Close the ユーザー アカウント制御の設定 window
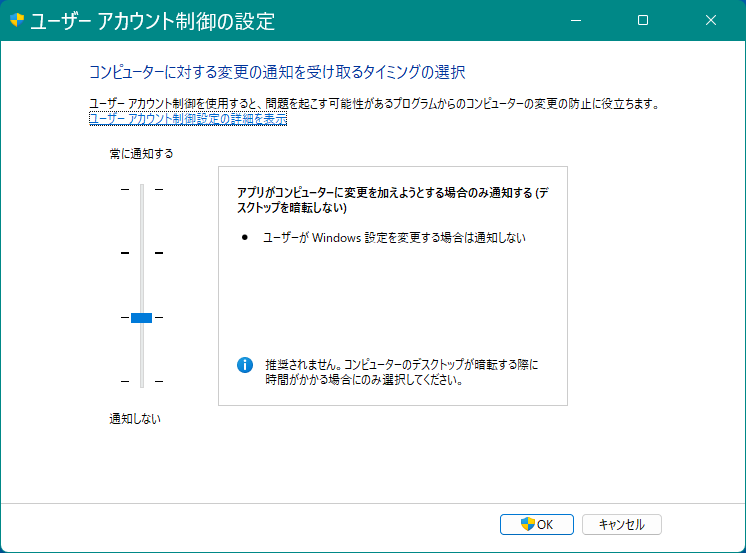746x553 pixels. click(711, 20)
